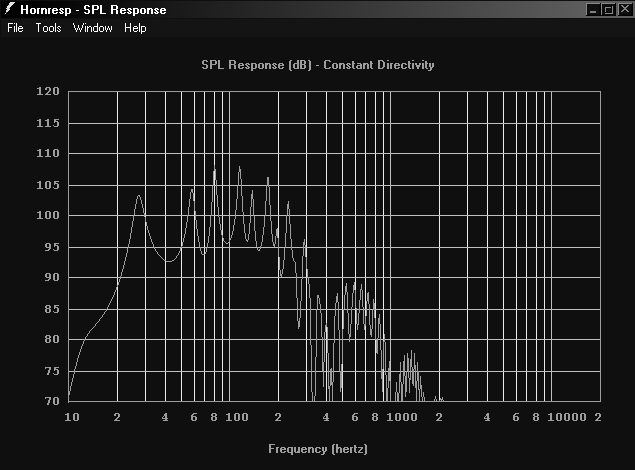Image resolution: width=635 pixels, height=470 pixels.
Task: Open the Help menu
Action: pyautogui.click(x=135, y=28)
